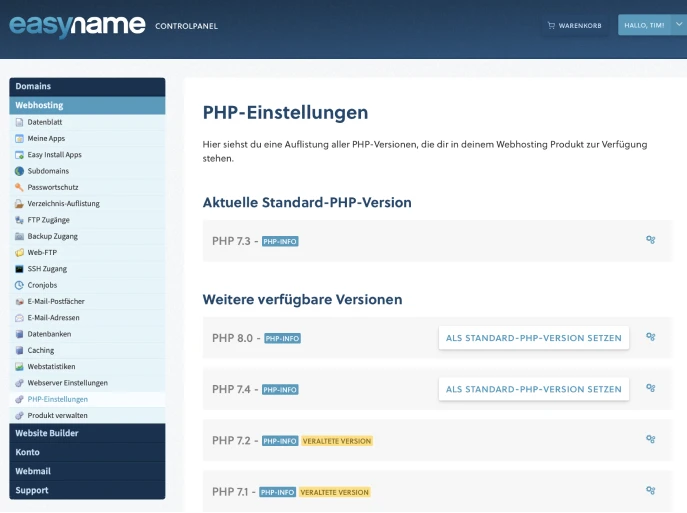Set PHP 7.4 as standard PHP version

(x=533, y=389)
